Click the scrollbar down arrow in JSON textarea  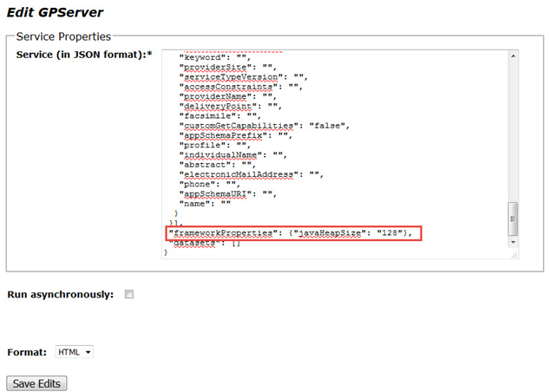pyautogui.click(x=513, y=244)
